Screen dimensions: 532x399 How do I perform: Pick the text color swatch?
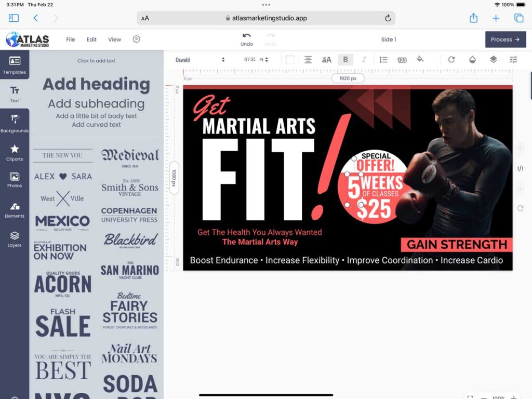[x=290, y=60]
